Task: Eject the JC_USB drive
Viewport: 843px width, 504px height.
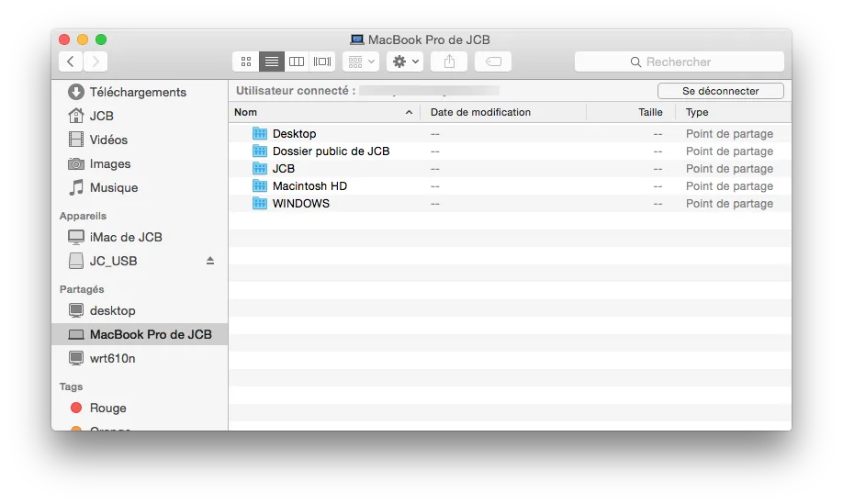Action: tap(210, 261)
